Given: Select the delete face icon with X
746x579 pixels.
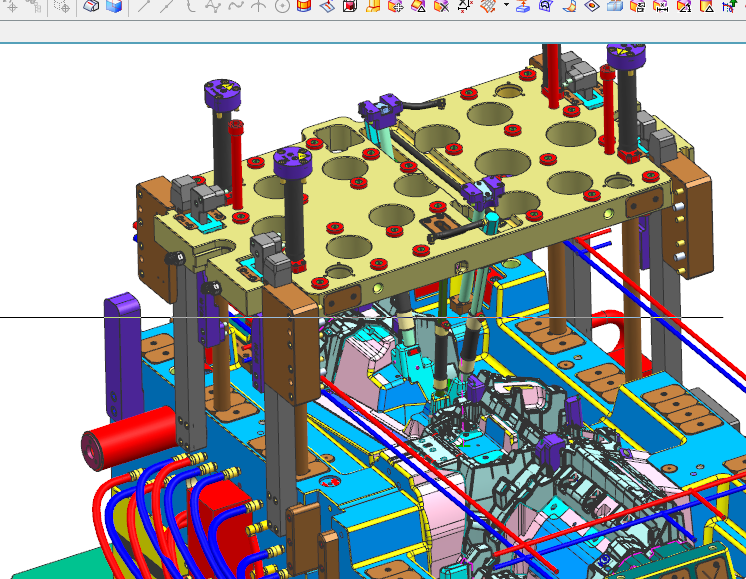Looking at the screenshot, I should (442, 6).
